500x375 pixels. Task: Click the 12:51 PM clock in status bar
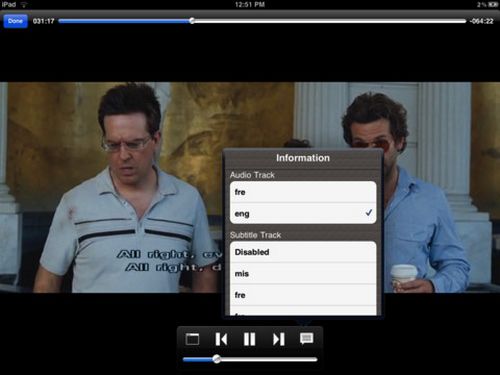[x=250, y=5]
